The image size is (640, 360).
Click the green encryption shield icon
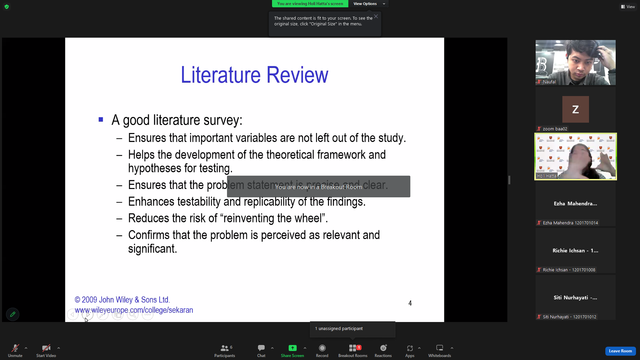pyautogui.click(x=7, y=7)
